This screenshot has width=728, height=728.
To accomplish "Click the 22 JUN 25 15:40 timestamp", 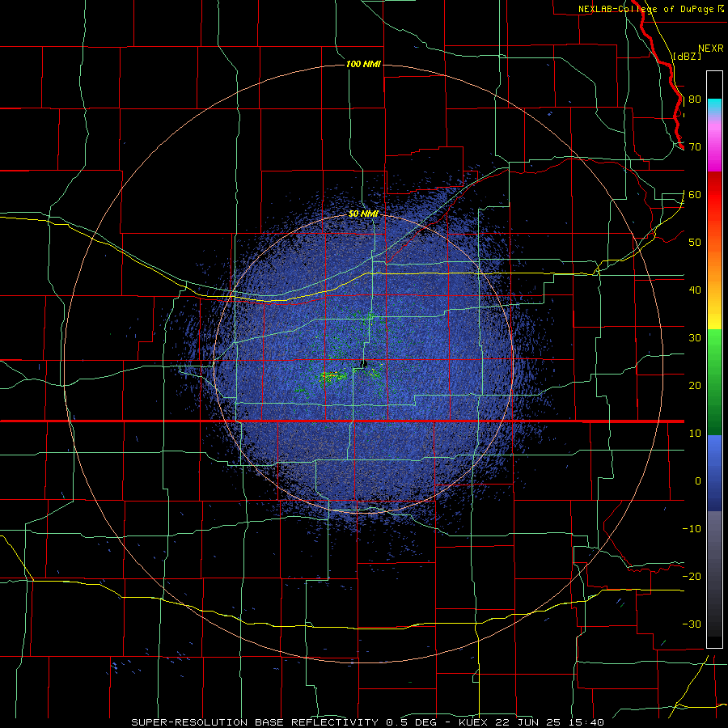I will [x=548, y=722].
